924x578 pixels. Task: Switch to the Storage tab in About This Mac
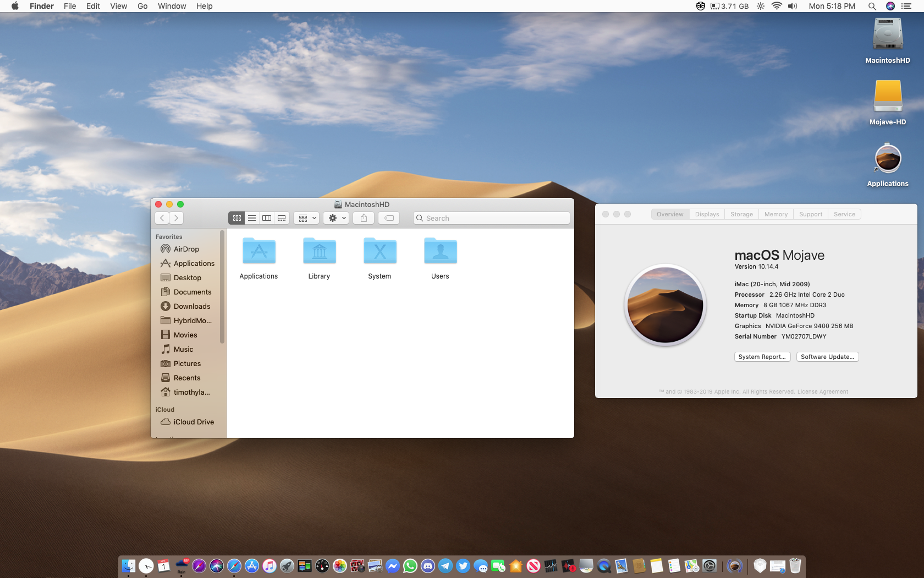click(x=741, y=214)
